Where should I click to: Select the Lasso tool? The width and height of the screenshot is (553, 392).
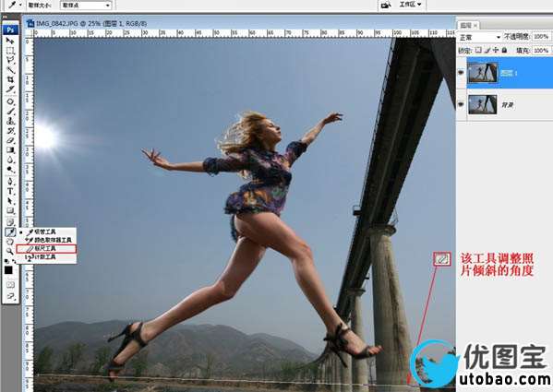pyautogui.click(x=10, y=60)
